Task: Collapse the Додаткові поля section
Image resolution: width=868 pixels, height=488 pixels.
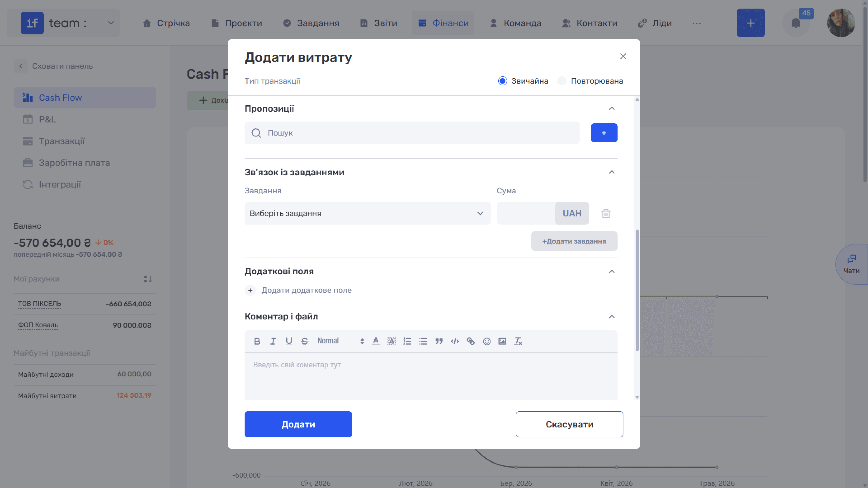Action: [612, 271]
